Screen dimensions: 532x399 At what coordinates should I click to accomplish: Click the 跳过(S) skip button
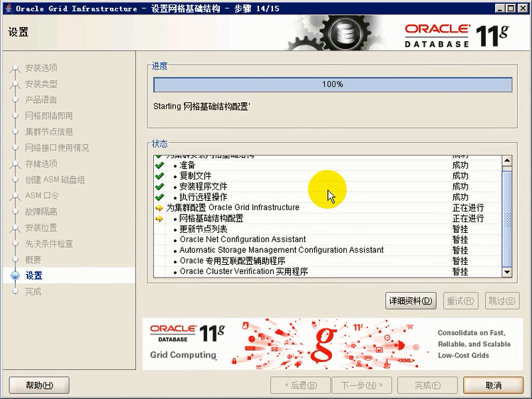(501, 301)
